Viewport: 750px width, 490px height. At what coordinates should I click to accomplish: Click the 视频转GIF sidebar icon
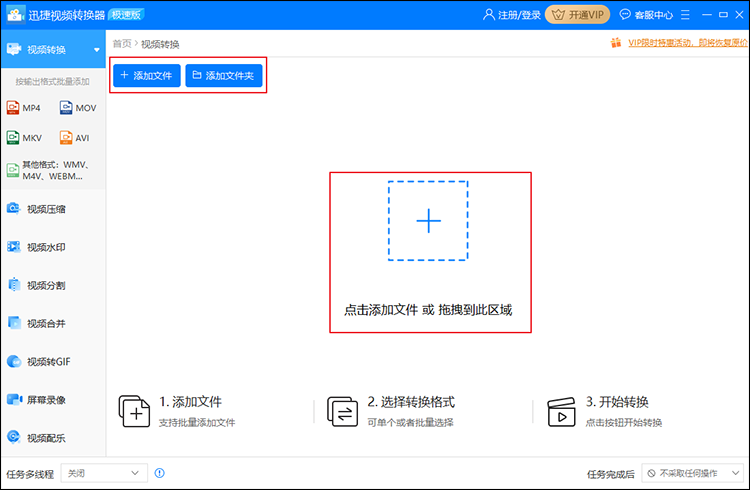[x=14, y=362]
